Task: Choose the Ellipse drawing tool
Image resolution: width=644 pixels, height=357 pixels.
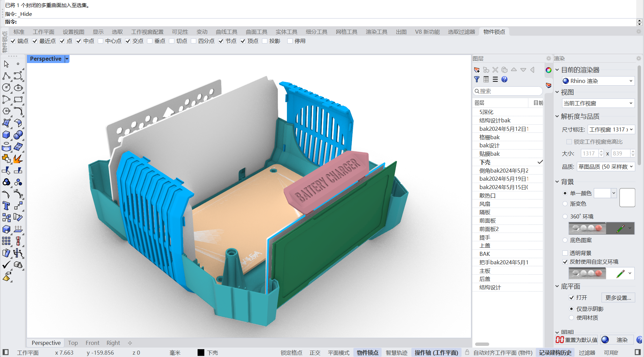Action: [18, 88]
